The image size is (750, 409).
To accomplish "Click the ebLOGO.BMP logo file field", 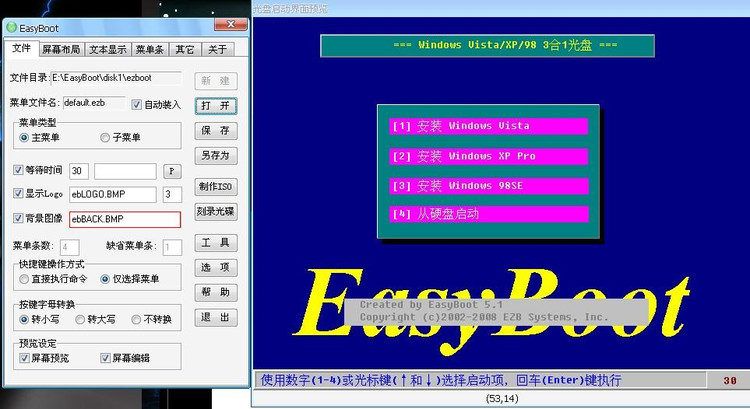I will [x=113, y=194].
